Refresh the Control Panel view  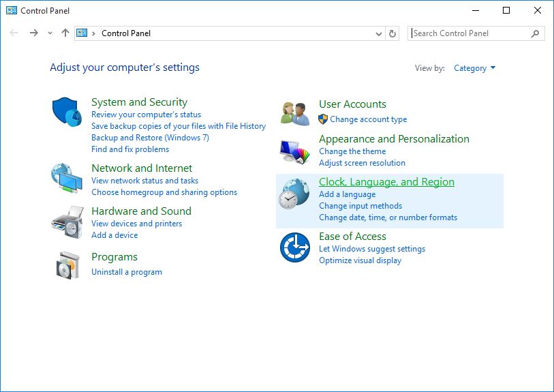393,33
